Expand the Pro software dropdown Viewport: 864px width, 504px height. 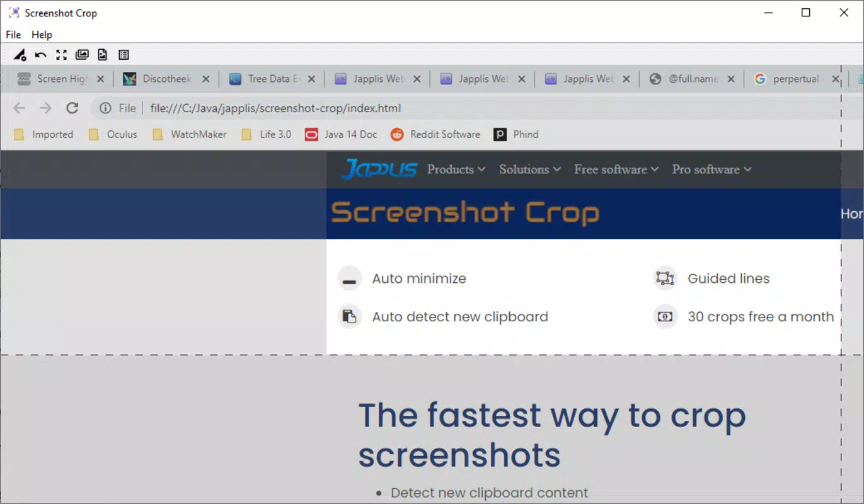pyautogui.click(x=712, y=169)
